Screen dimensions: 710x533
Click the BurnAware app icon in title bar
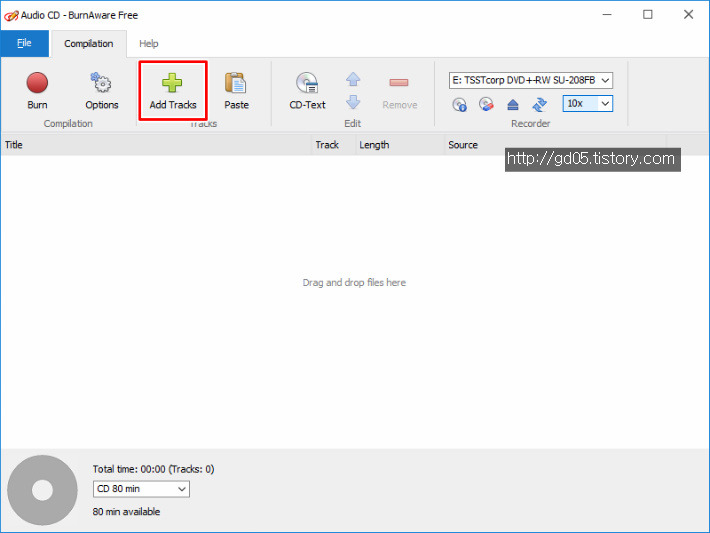pos(11,16)
